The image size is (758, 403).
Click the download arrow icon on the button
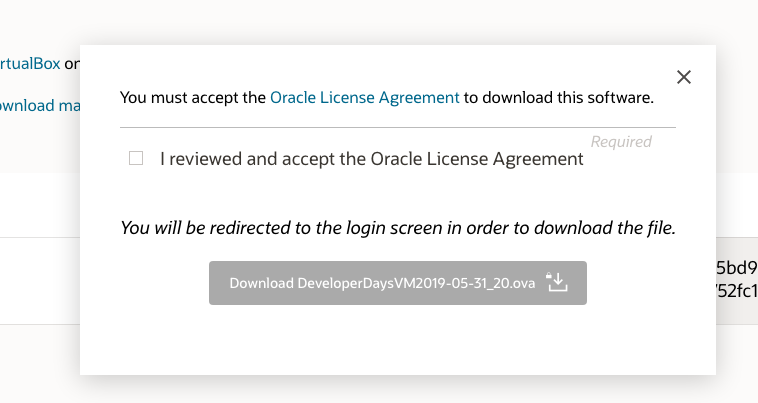click(557, 283)
